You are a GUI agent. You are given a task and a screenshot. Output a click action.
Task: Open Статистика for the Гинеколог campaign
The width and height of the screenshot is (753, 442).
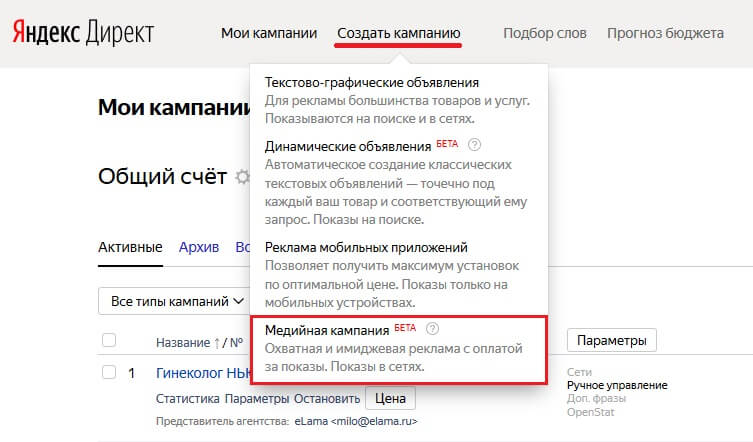pyautogui.click(x=188, y=399)
